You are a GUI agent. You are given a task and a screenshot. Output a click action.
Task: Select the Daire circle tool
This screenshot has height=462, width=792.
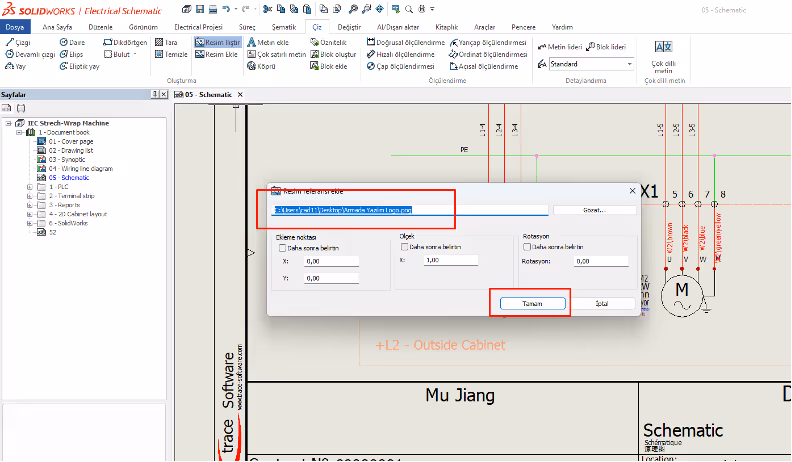coord(72,42)
